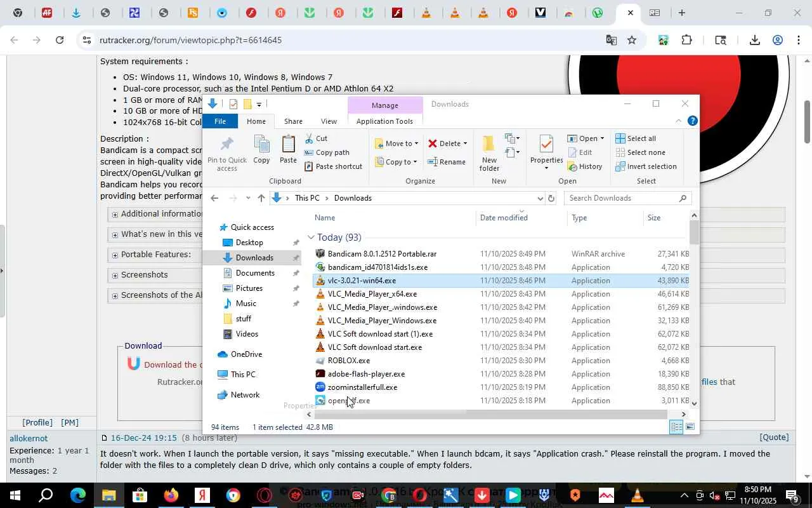The image size is (812, 508).
Task: Open VLC media player from the taskbar
Action: (x=637, y=495)
